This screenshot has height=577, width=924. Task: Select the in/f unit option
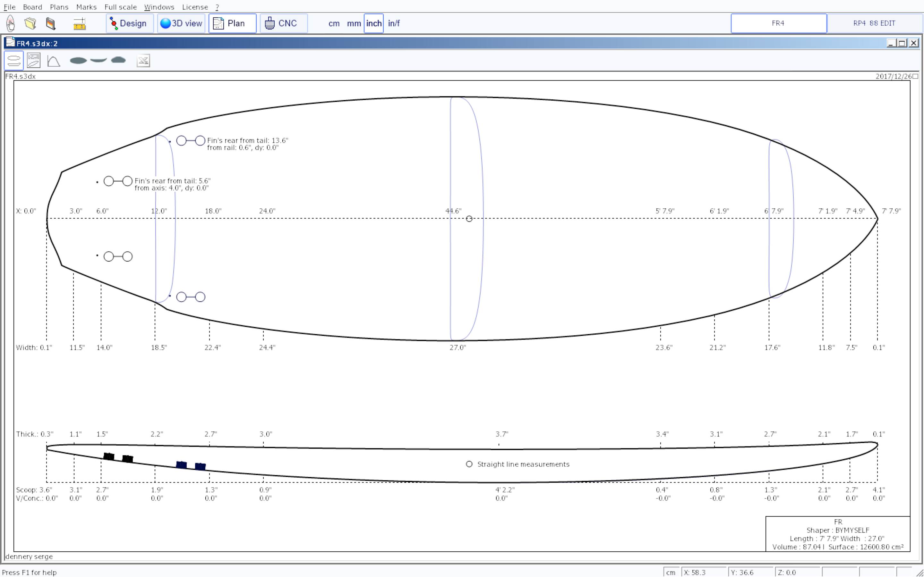point(394,23)
